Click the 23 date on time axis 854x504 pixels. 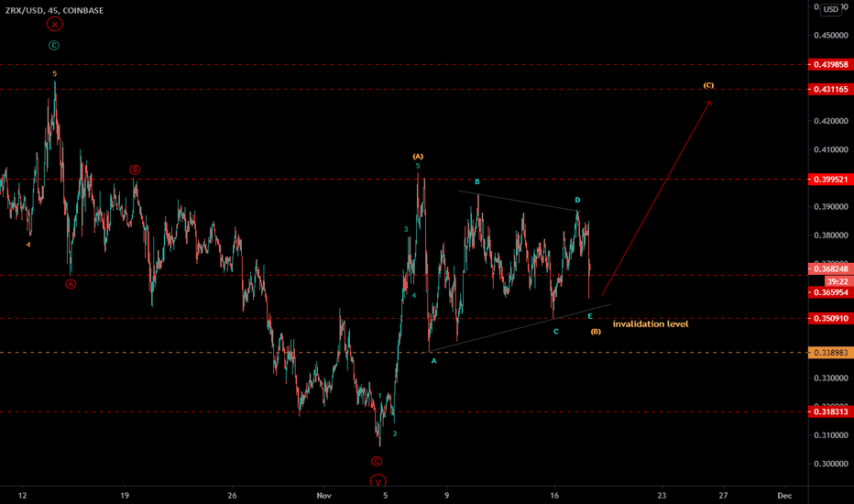662,495
